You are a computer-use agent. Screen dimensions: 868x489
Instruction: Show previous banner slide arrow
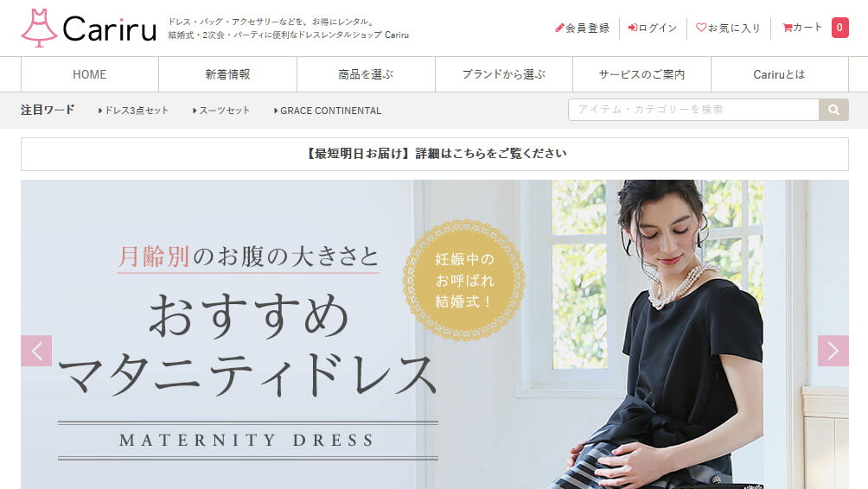click(36, 351)
